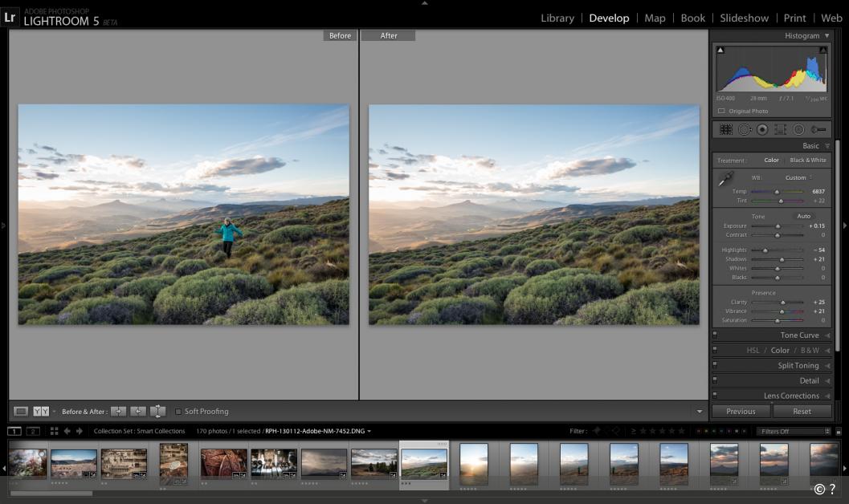Toggle Original Photo checkbox under histogram
This screenshot has height=504, width=849.
pyautogui.click(x=721, y=111)
